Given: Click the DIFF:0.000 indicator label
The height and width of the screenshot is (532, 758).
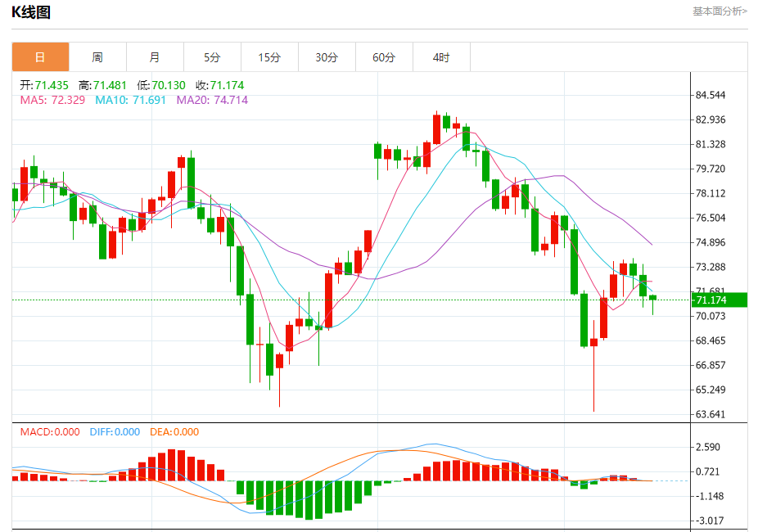Looking at the screenshot, I should point(115,432).
